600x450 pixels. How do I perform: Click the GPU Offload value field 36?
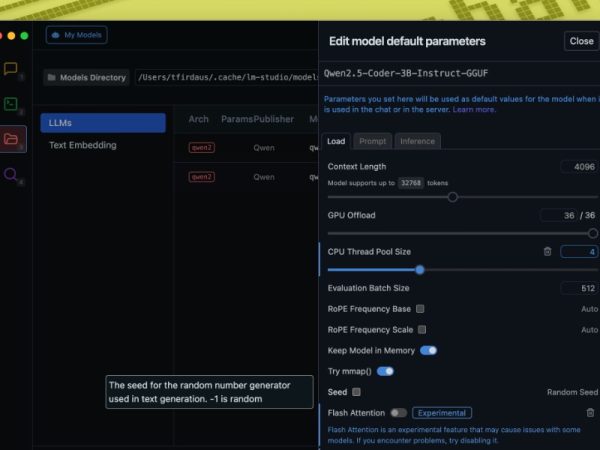coord(558,215)
